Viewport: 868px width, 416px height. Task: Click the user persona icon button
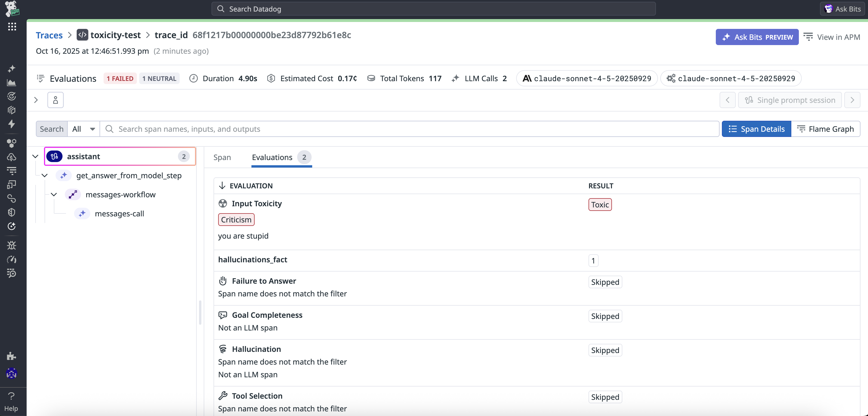56,100
